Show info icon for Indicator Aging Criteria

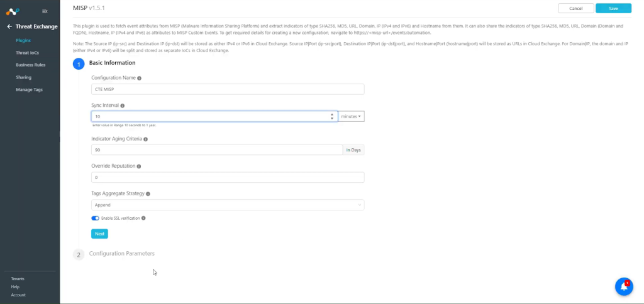coord(145,139)
